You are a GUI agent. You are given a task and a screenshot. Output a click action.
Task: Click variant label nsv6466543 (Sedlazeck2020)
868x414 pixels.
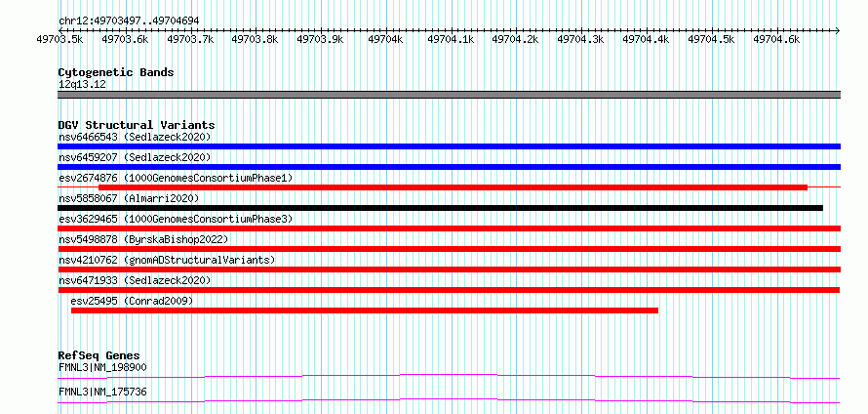[x=135, y=137]
